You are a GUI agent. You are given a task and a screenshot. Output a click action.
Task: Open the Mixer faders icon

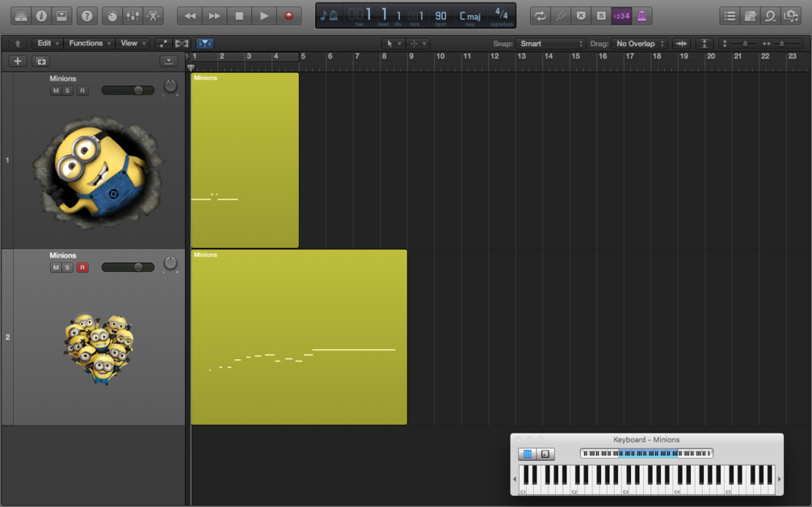[x=133, y=16]
